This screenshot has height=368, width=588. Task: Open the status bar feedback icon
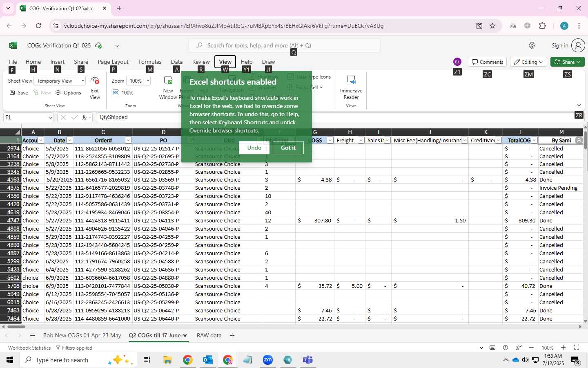pos(519,348)
